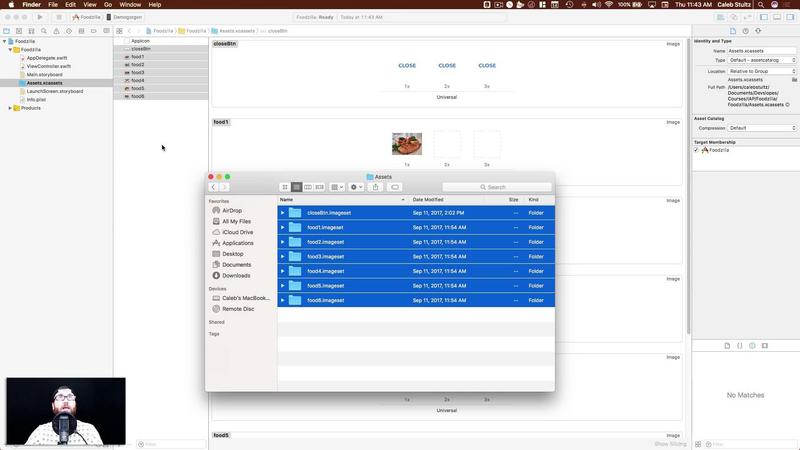
Task: Show the Quick Help inspector icon
Action: tap(745, 31)
